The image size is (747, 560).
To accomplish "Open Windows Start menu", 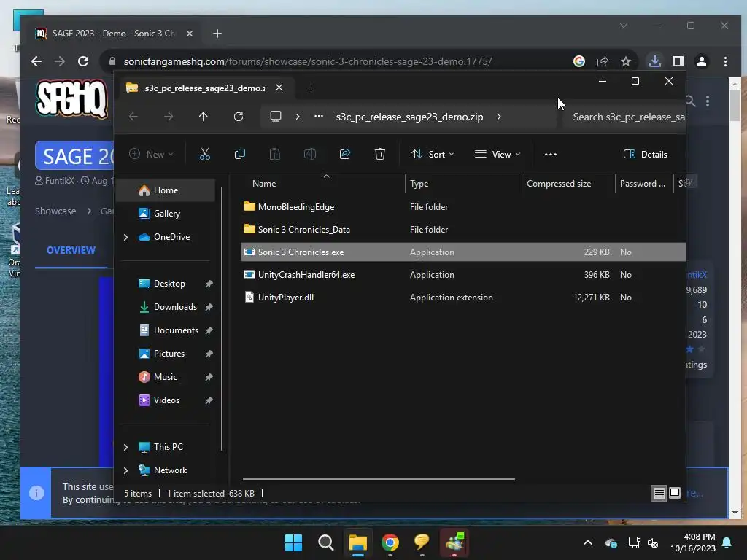I will click(293, 542).
